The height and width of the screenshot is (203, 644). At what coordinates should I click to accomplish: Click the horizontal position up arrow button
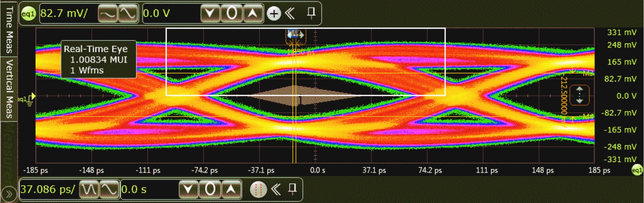tap(231, 189)
